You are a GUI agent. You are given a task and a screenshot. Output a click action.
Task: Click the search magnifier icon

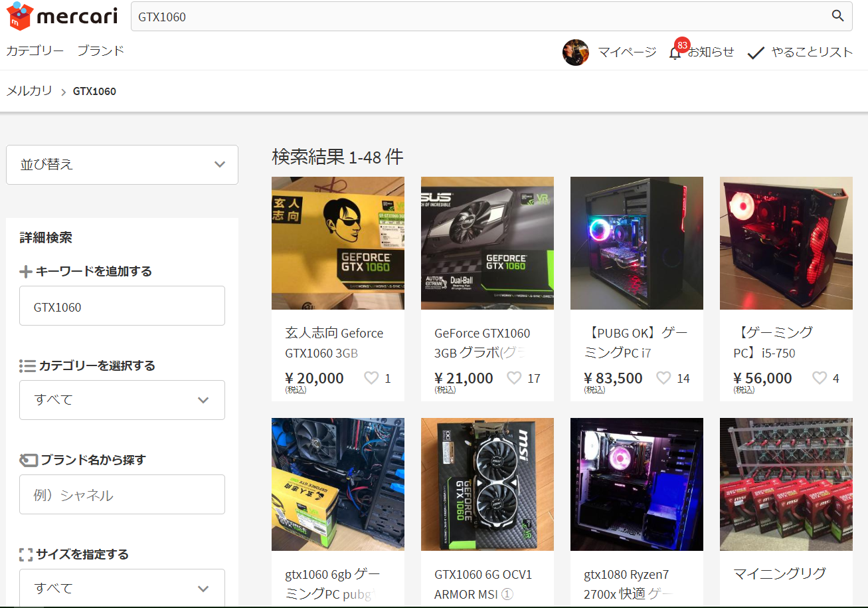[837, 16]
